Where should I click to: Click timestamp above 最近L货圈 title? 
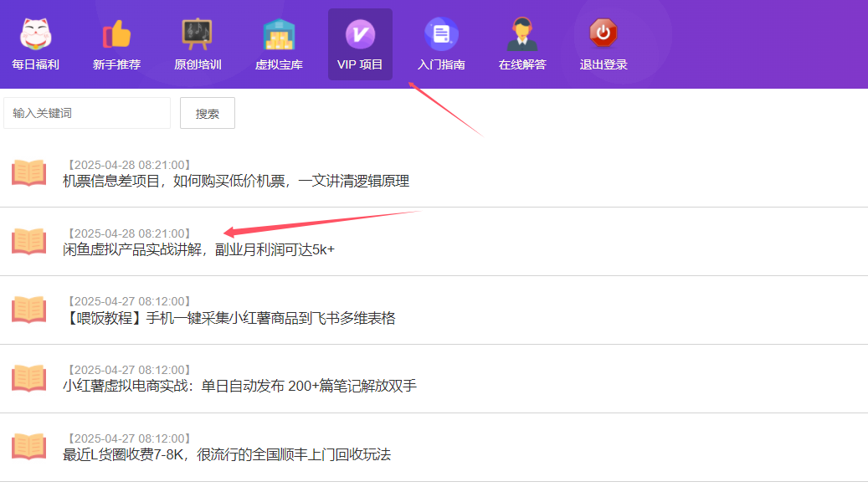click(x=129, y=439)
